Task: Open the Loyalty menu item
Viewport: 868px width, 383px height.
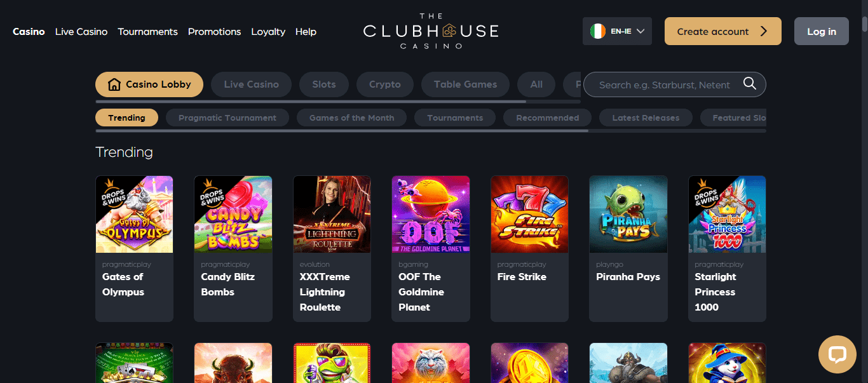Action: click(268, 31)
